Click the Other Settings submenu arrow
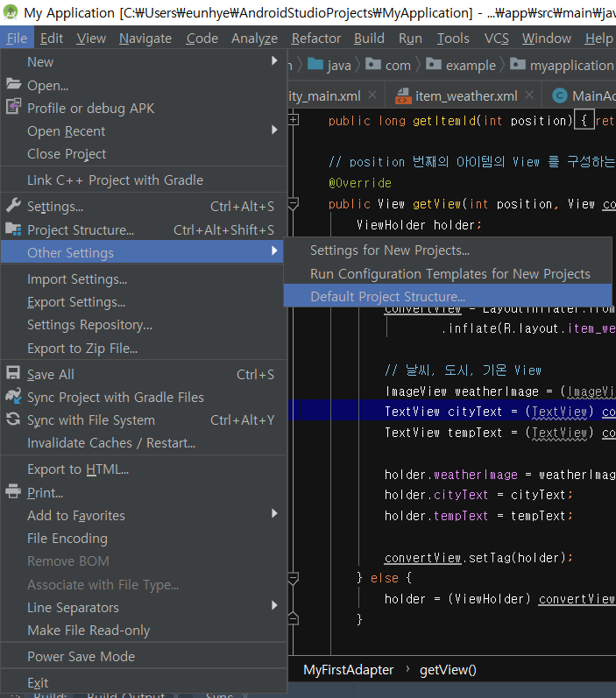The height and width of the screenshot is (698, 616). (x=274, y=251)
